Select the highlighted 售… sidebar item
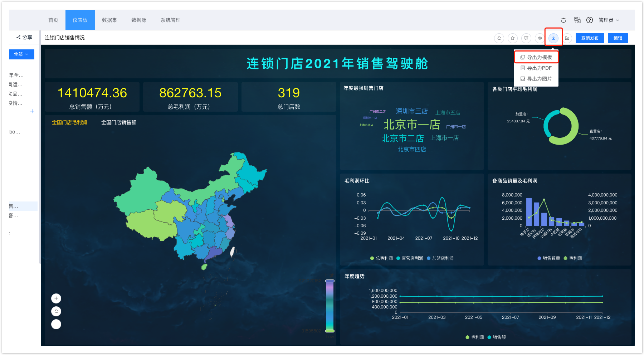644x355 pixels. (23, 206)
